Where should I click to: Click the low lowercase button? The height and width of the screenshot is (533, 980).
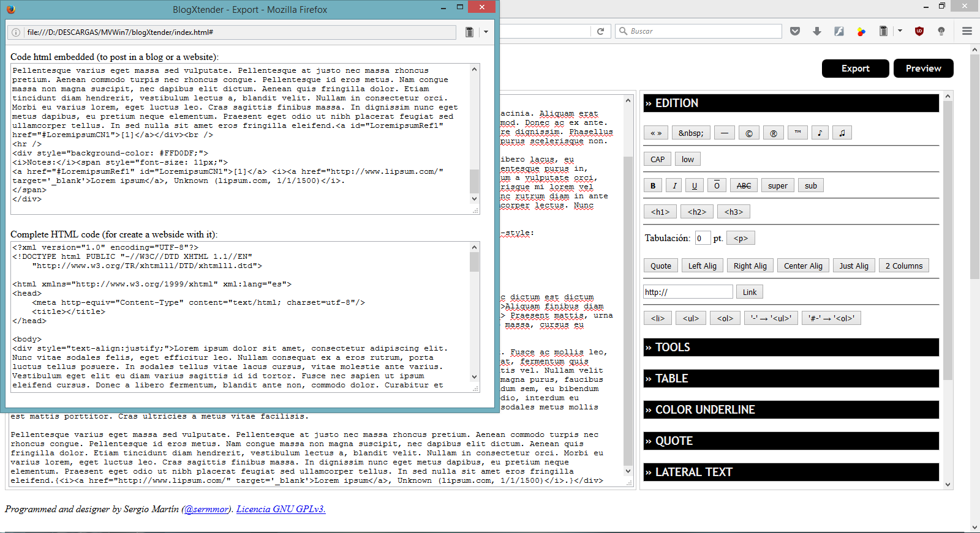click(688, 159)
